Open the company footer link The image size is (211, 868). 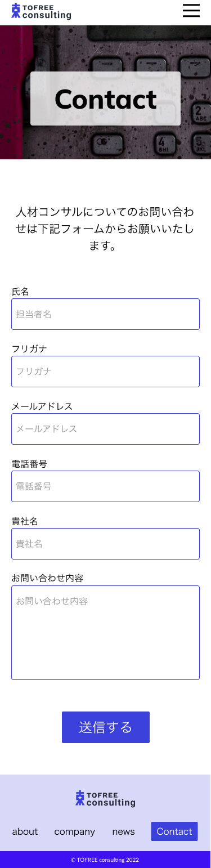(75, 831)
